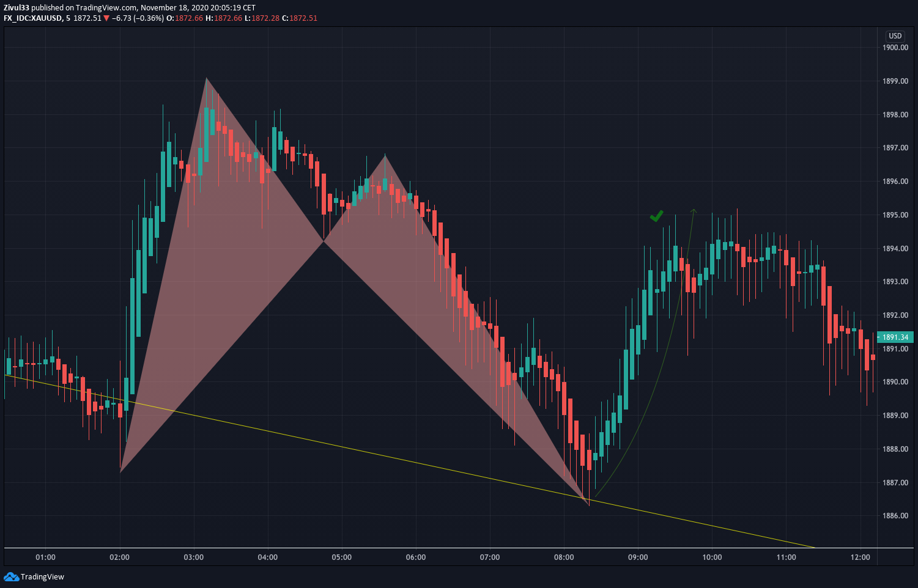Click the 1886.00 price axis label

(x=895, y=516)
